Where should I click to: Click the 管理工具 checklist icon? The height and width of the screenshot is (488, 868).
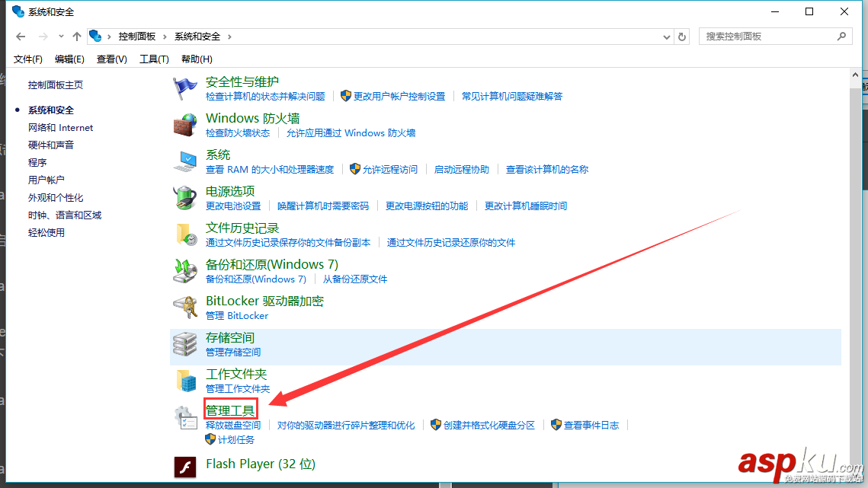[x=185, y=416]
